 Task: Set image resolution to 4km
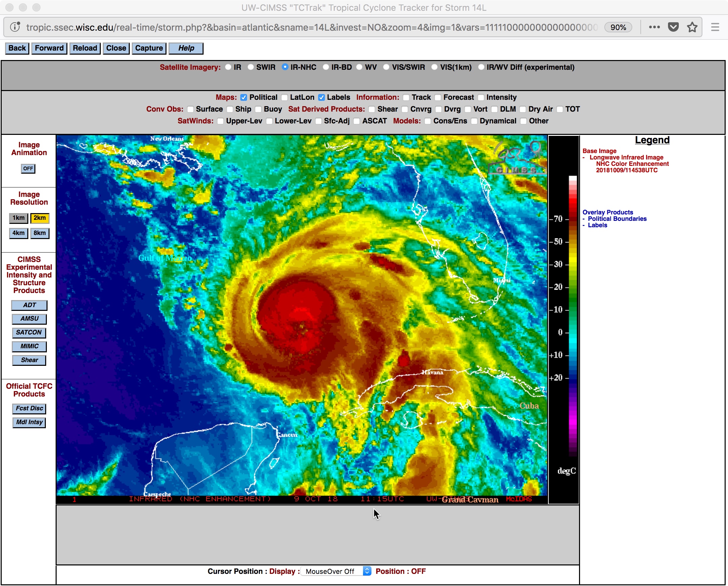coord(19,233)
